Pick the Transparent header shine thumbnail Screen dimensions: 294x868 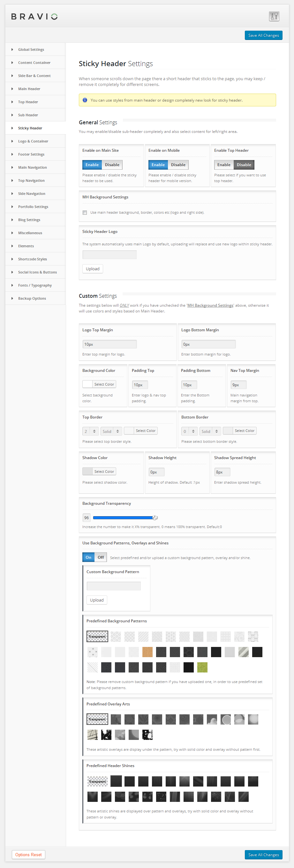tap(97, 781)
